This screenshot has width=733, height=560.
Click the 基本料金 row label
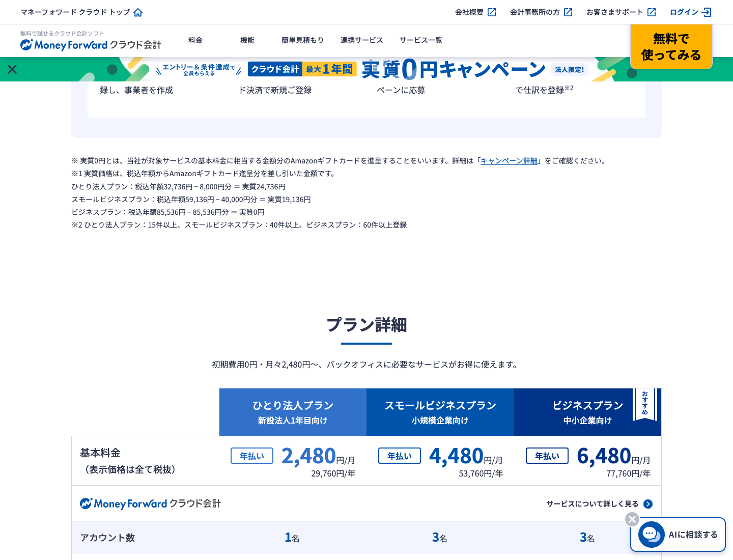(x=100, y=453)
